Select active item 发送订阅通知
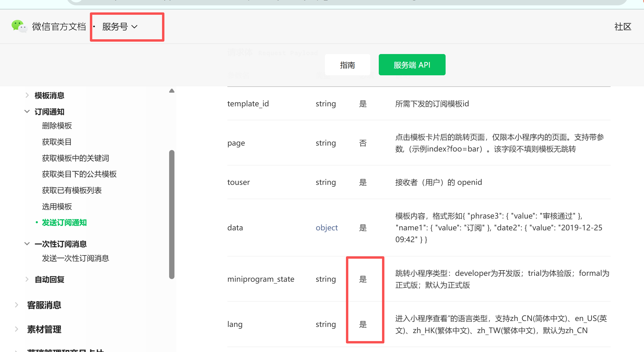The image size is (644, 352). (64, 223)
